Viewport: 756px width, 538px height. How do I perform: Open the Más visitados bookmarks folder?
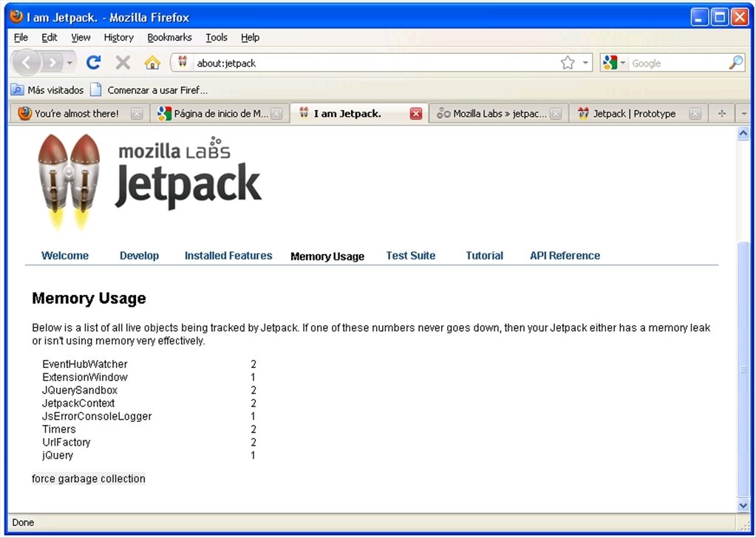click(47, 90)
